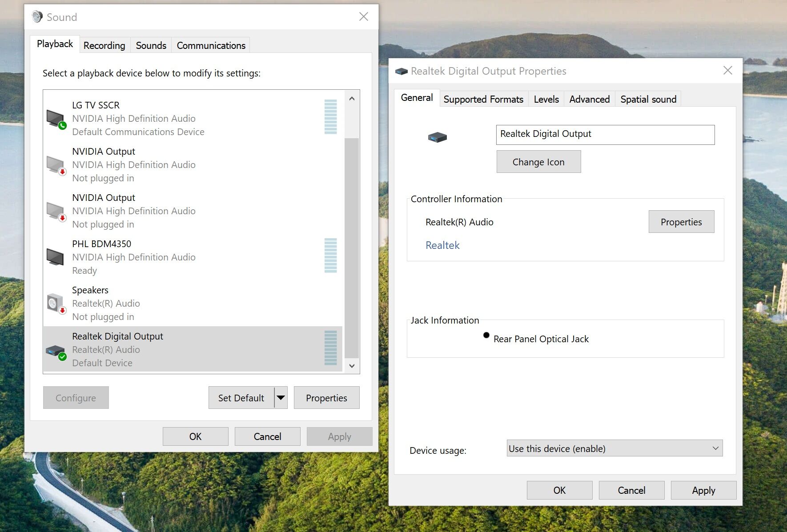Click the Configure button
787x532 pixels.
[76, 398]
